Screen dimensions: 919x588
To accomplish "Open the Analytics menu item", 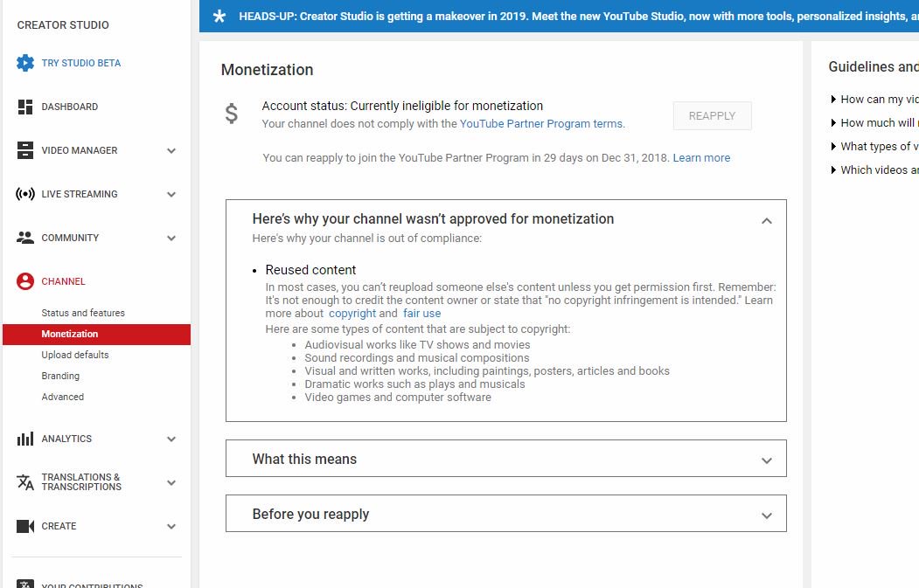I will [x=66, y=439].
